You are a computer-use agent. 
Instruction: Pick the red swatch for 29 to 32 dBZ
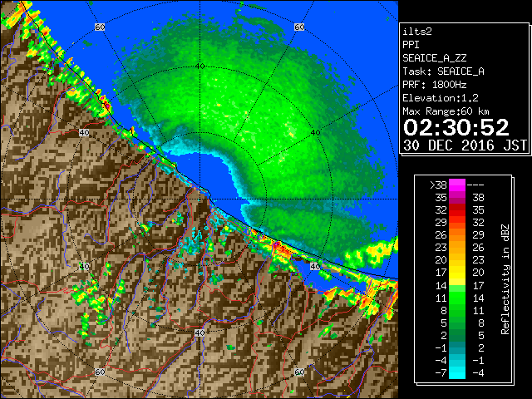[x=457, y=223]
